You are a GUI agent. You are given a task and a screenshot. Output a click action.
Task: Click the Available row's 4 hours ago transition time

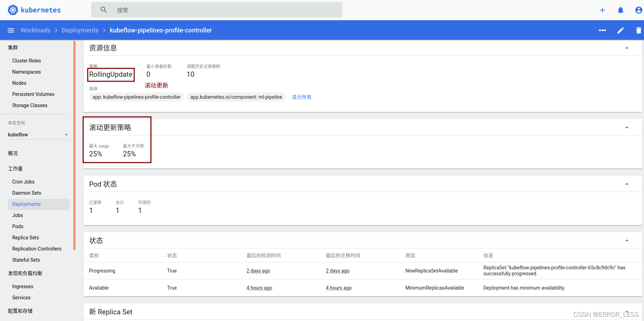(339, 288)
